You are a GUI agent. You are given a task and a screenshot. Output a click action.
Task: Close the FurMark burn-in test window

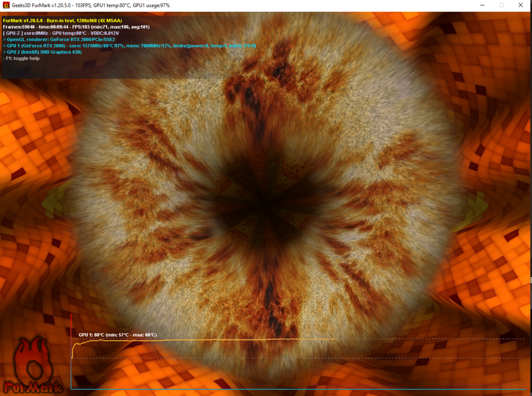520,5
